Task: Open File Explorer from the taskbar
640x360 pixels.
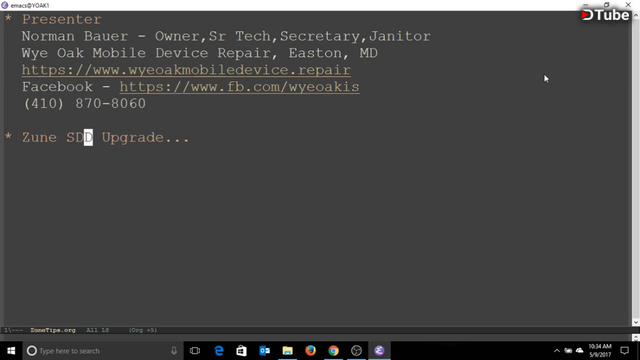Action: (x=287, y=351)
